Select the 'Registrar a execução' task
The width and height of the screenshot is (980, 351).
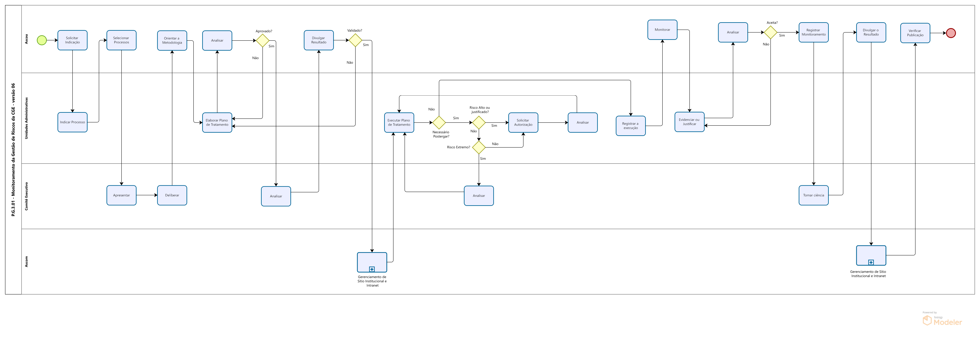tap(631, 126)
